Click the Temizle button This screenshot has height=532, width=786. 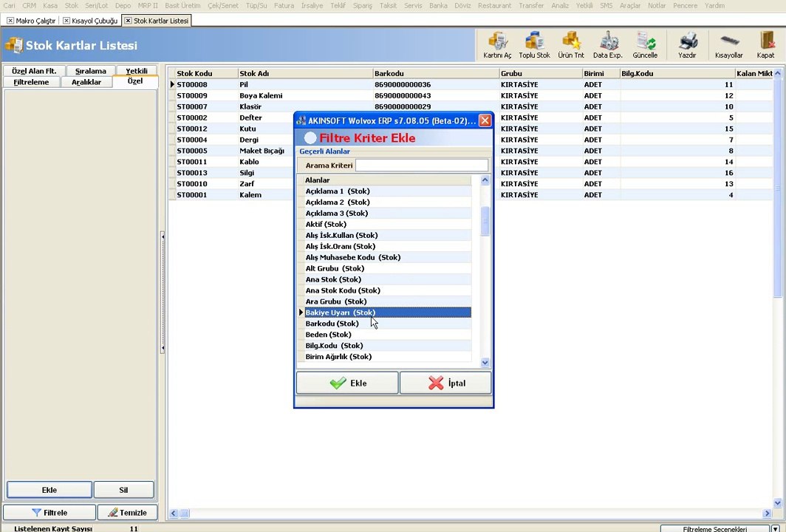click(127, 513)
